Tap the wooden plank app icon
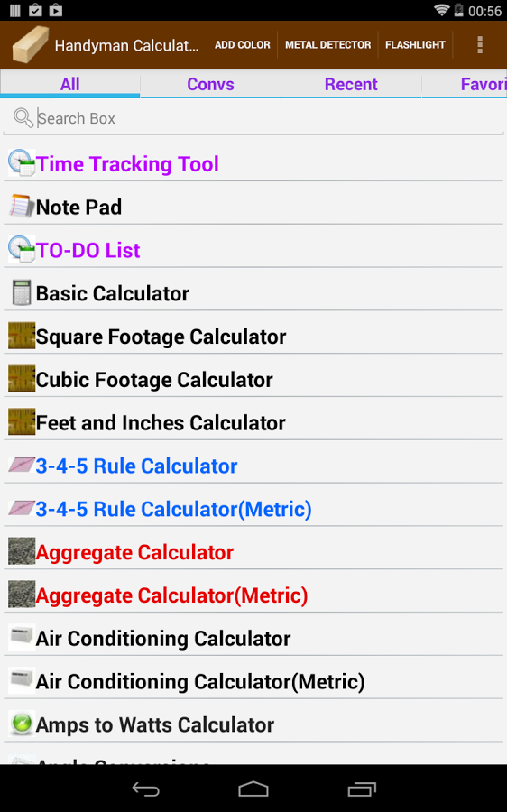Image resolution: width=507 pixels, height=812 pixels. tap(30, 45)
